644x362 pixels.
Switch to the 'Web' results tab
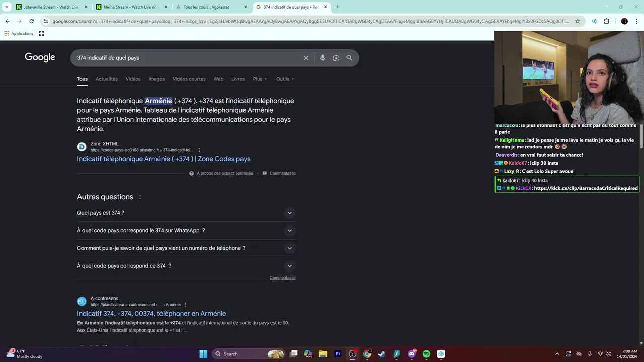point(218,79)
